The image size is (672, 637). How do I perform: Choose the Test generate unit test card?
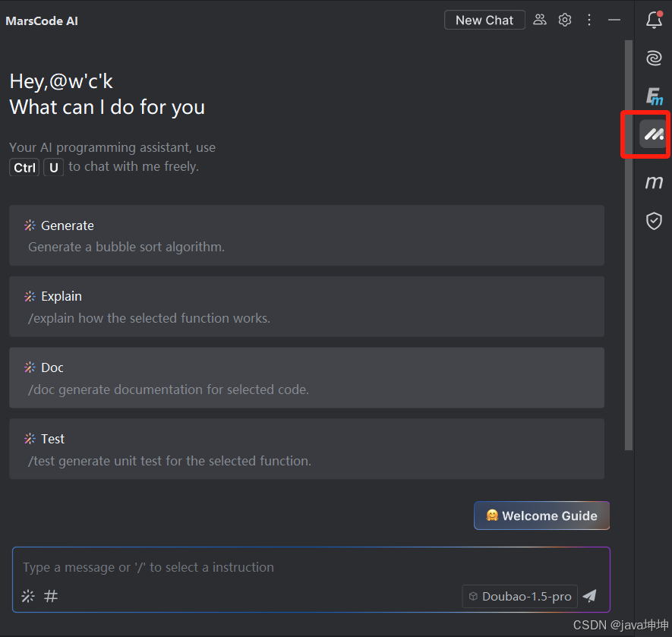(307, 449)
